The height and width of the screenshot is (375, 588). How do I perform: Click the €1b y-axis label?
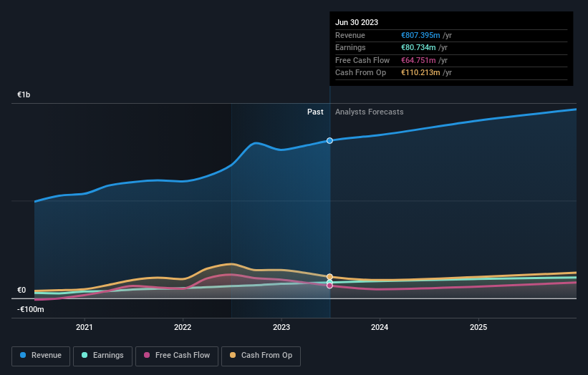tap(24, 94)
